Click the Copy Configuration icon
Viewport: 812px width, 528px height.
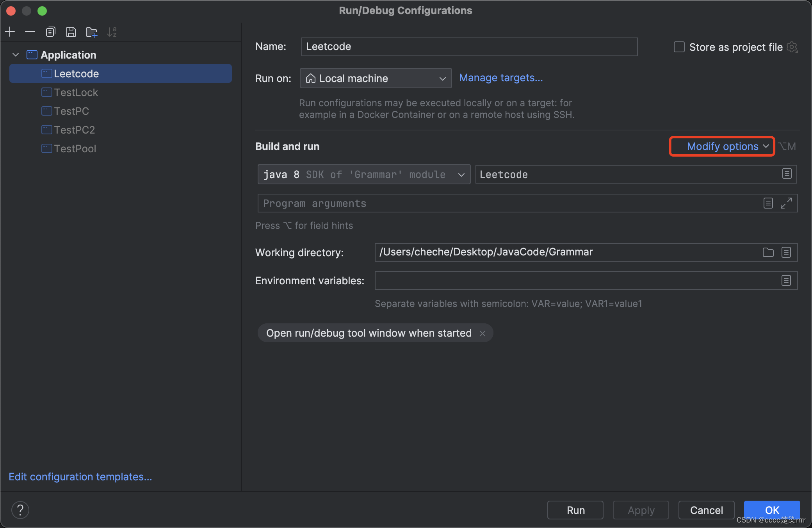[x=50, y=32]
